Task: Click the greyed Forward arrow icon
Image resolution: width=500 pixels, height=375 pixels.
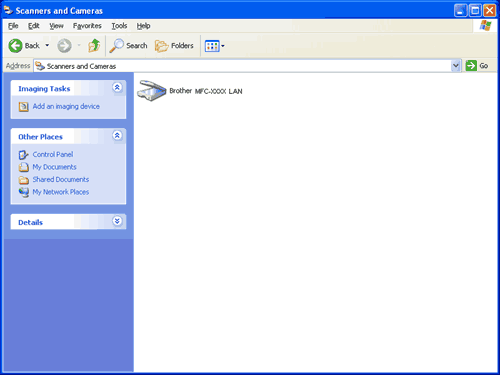Action: [64, 46]
